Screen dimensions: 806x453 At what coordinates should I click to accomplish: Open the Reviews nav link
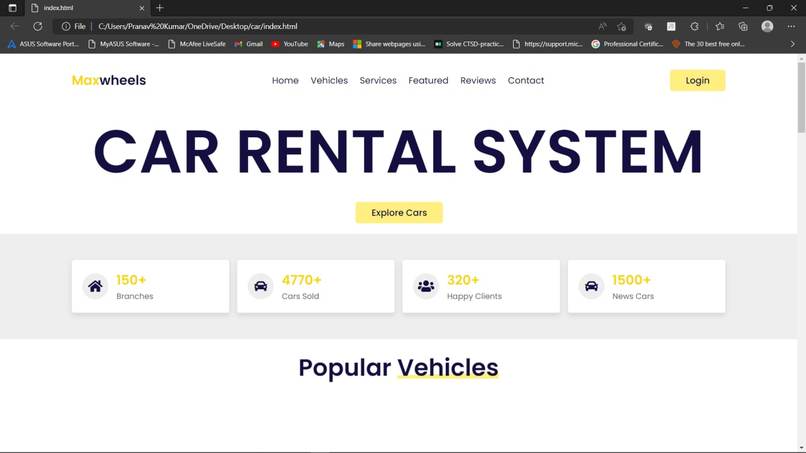478,80
